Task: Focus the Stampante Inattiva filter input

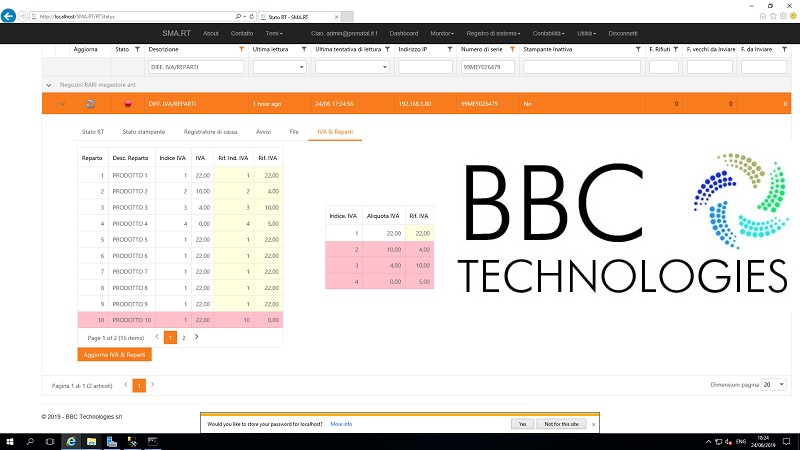Action: click(582, 67)
